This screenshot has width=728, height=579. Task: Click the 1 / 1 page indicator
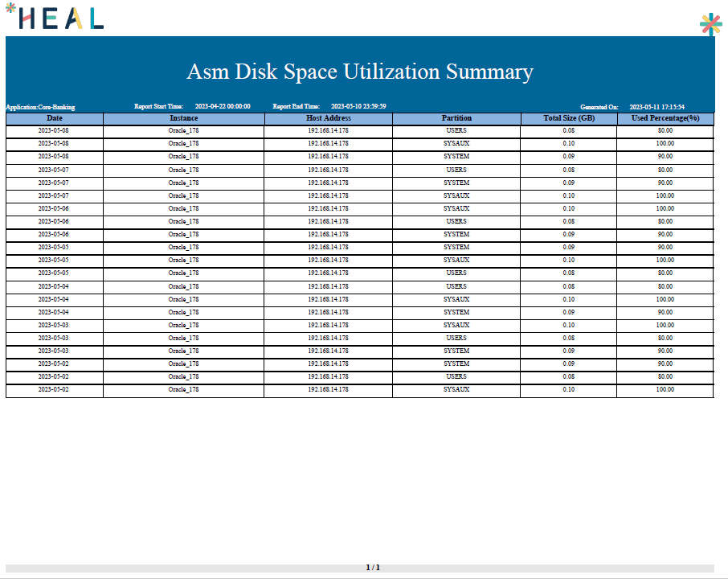tap(373, 568)
